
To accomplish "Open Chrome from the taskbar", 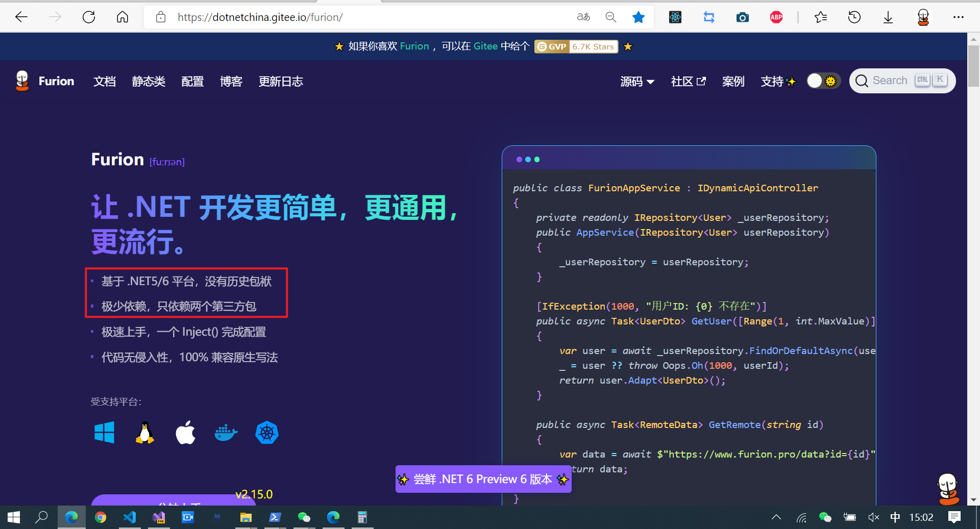I will (x=101, y=517).
